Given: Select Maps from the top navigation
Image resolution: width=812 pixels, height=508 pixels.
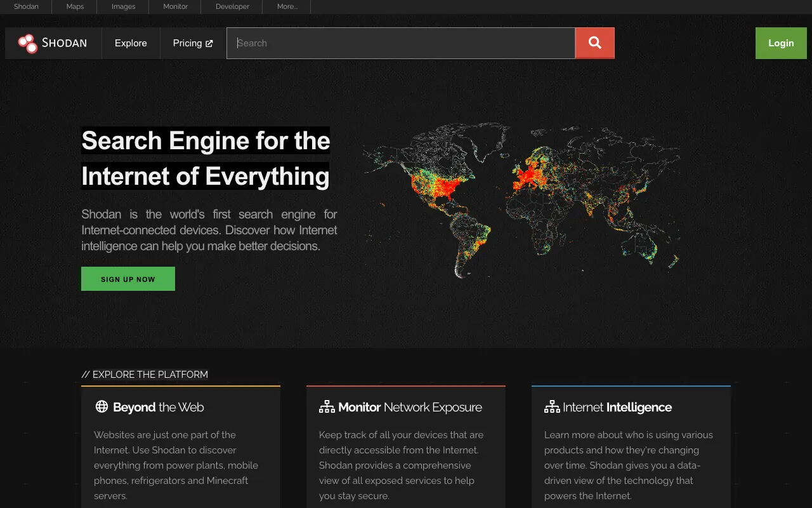Looking at the screenshot, I should tap(74, 6).
